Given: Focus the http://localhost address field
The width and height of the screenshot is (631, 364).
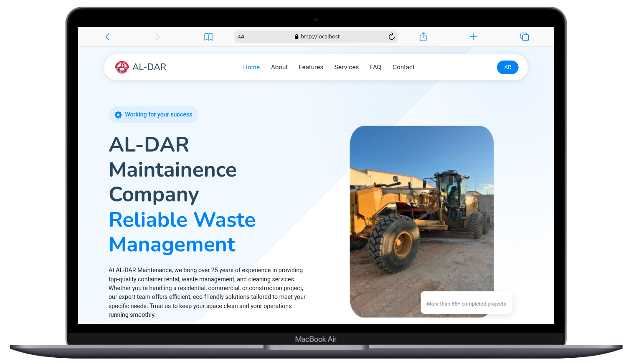Looking at the screenshot, I should click(316, 37).
